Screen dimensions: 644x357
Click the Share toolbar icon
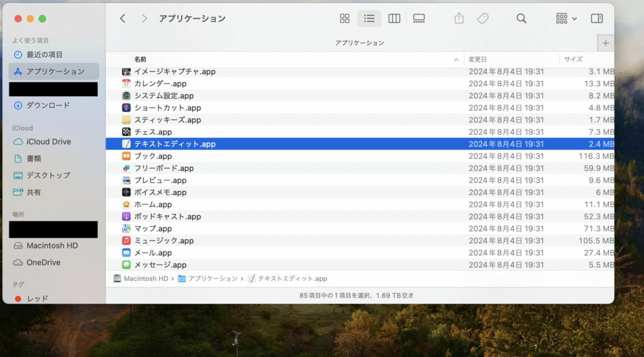459,19
